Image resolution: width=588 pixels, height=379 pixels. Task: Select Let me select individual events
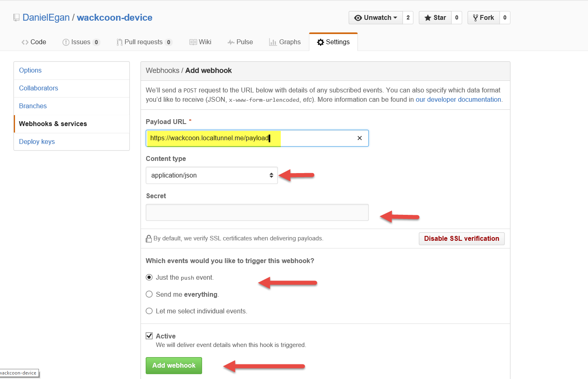149,311
